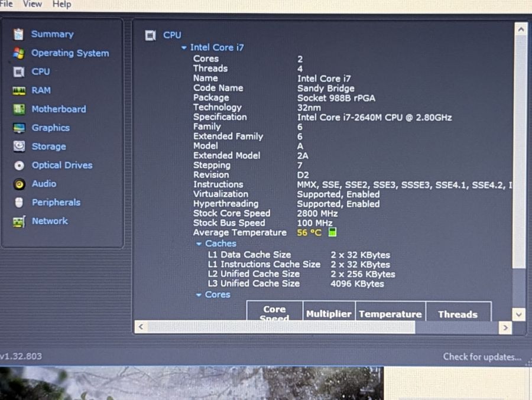Collapse the Cores section arrow

[199, 295]
